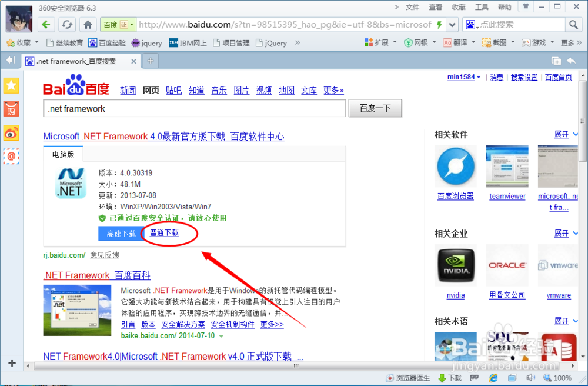Toggle the sound icon in the status bar
The width and height of the screenshot is (588, 386).
530,378
